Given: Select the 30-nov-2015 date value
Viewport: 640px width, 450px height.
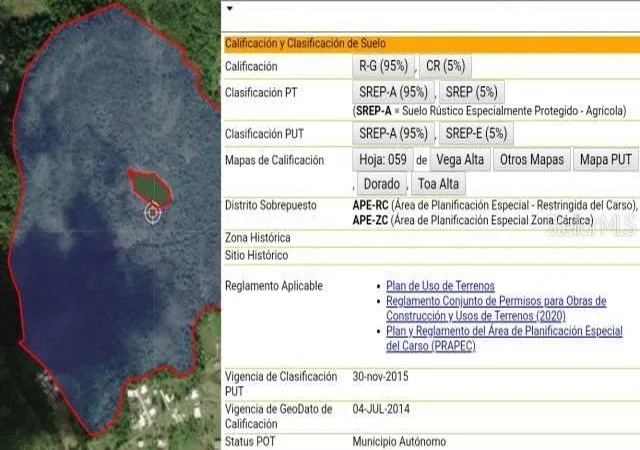Looking at the screenshot, I should click(380, 376).
